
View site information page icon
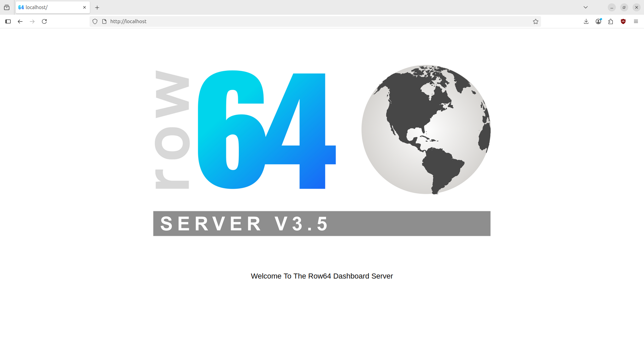coord(104,21)
